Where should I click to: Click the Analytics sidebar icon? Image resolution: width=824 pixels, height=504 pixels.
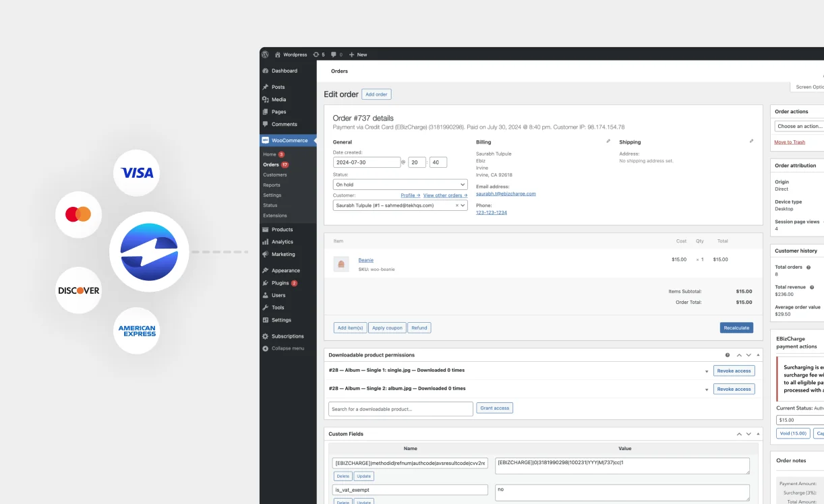pos(266,242)
